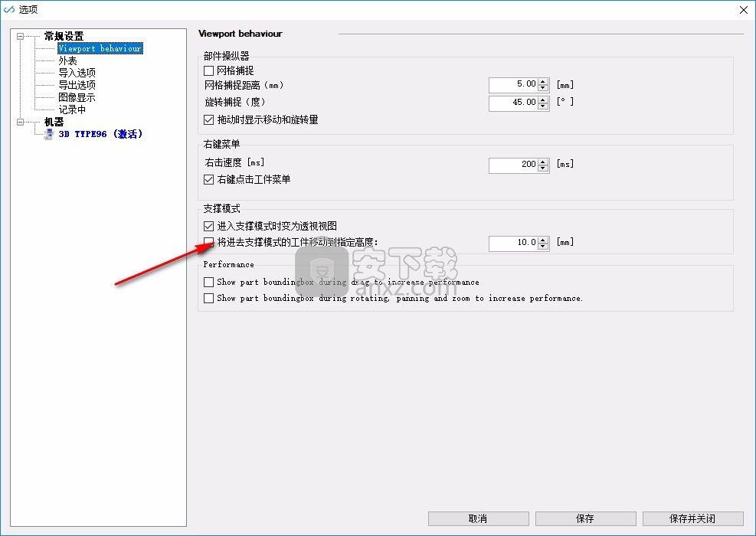Uncheck 拖动时显示移动和旋转量 checkbox

(208, 119)
